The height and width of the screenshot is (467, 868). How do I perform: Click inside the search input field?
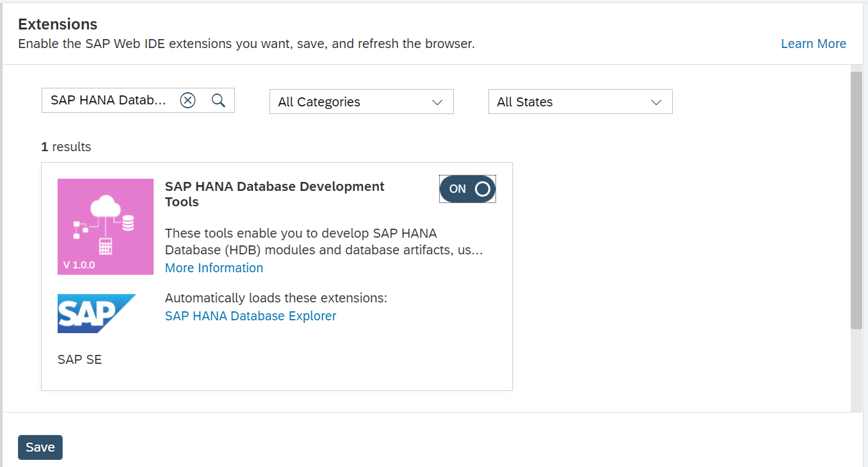(106, 100)
